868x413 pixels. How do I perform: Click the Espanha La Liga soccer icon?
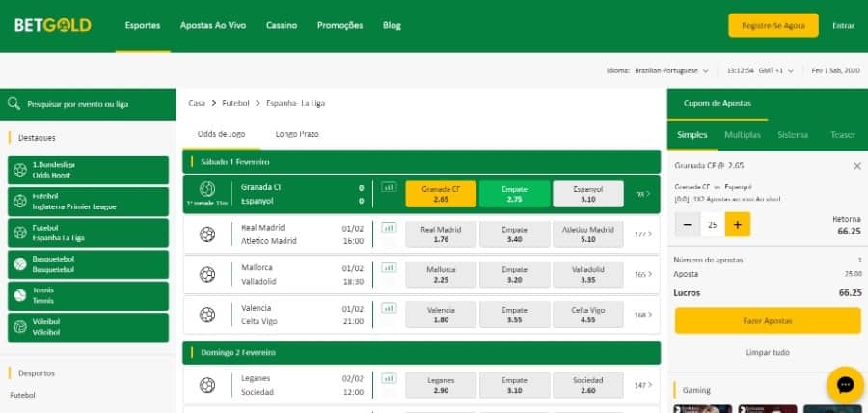[20, 233]
